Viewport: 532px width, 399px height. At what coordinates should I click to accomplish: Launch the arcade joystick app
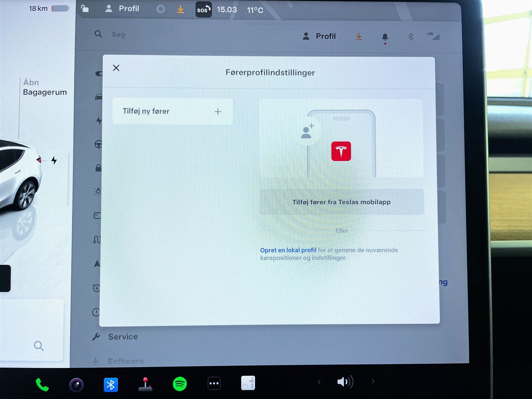pos(145,384)
